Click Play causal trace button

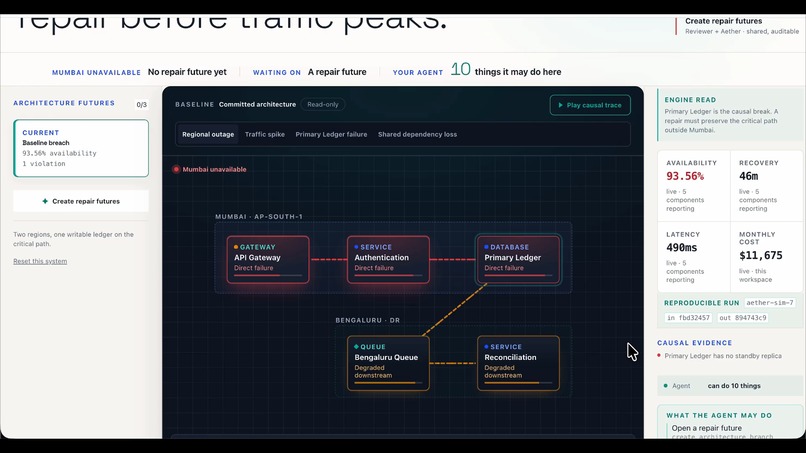(590, 105)
